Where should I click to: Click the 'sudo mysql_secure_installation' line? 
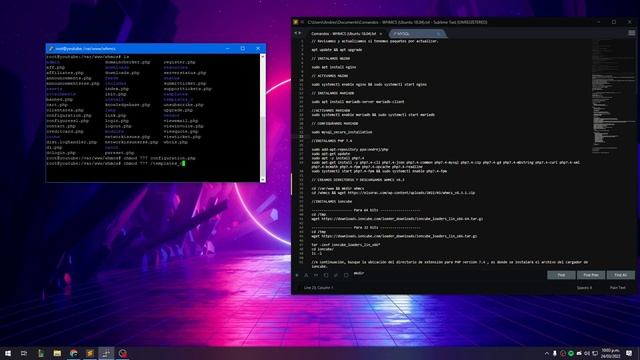click(342, 132)
